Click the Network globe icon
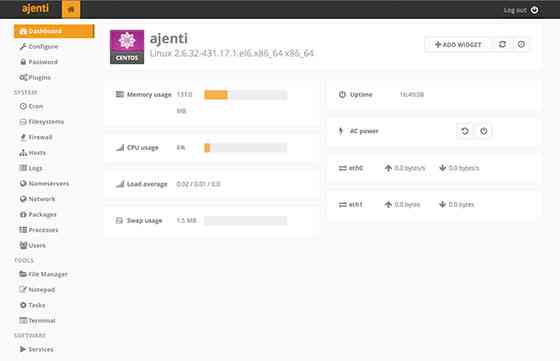 pos(23,199)
